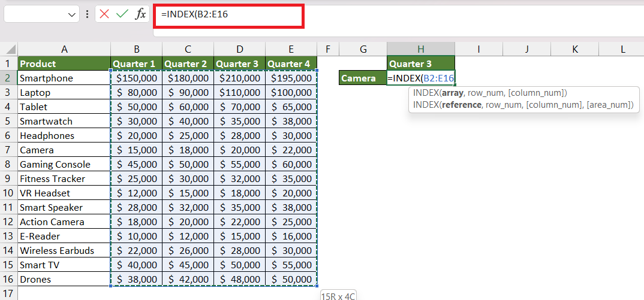Click the reference argument in INDEX tooltip

461,105
